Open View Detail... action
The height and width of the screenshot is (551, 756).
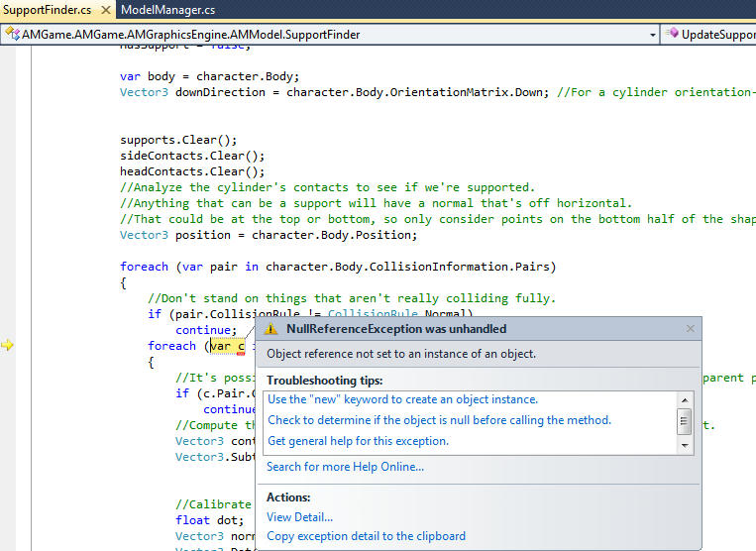299,516
